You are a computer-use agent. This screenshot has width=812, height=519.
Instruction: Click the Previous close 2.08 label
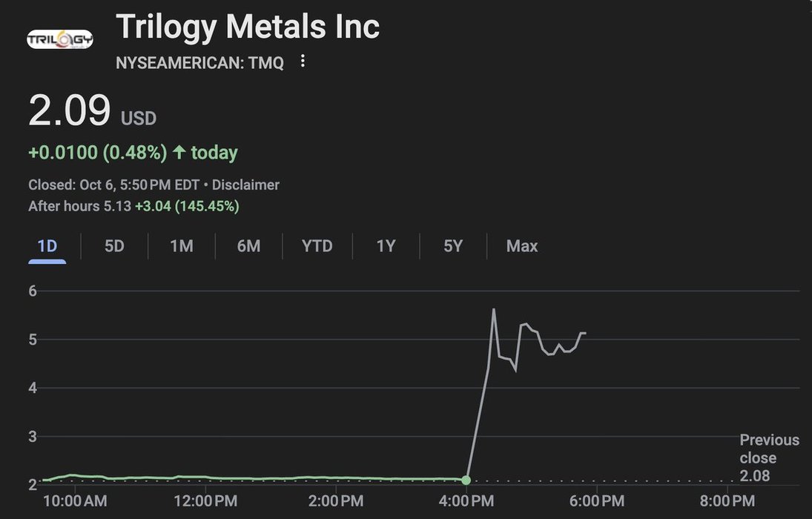pyautogui.click(x=769, y=457)
